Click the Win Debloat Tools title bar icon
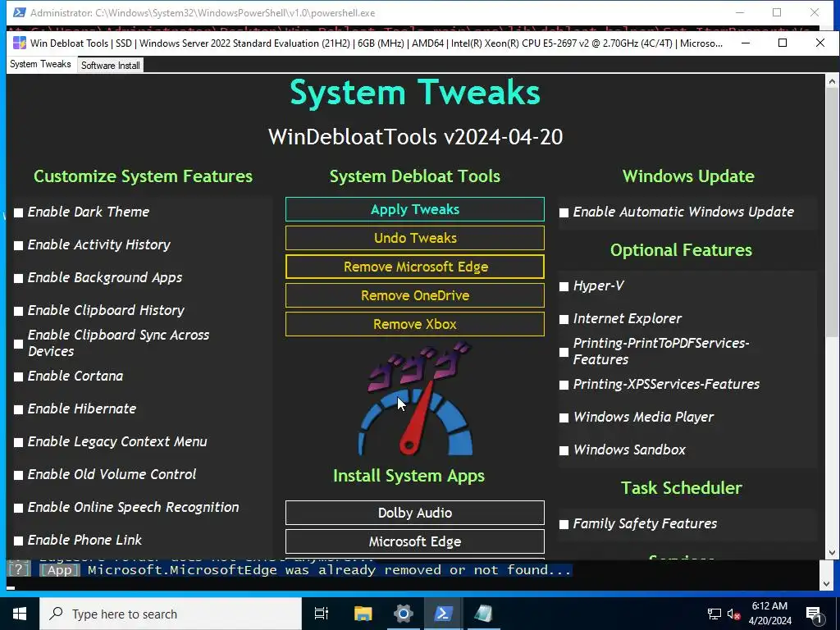The width and height of the screenshot is (840, 630). point(20,43)
